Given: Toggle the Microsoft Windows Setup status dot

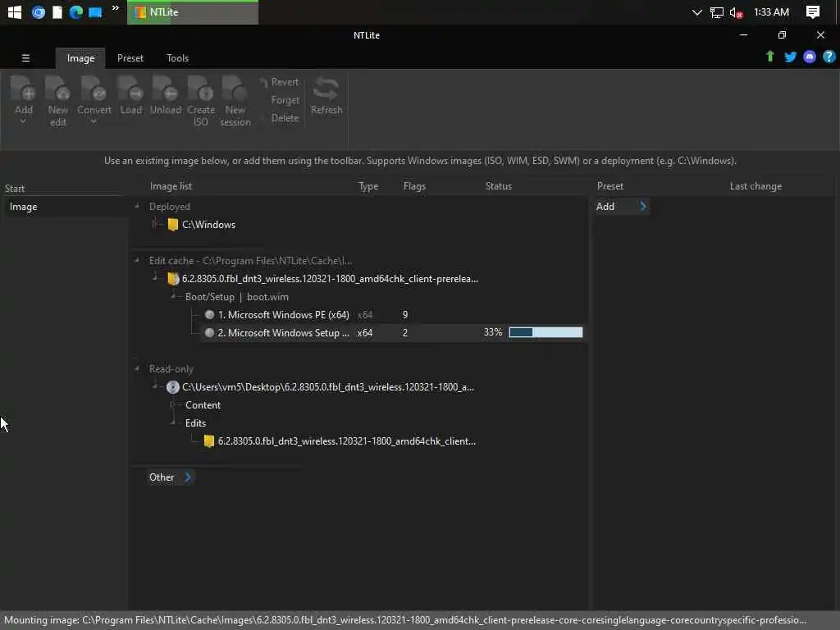Looking at the screenshot, I should 209,333.
